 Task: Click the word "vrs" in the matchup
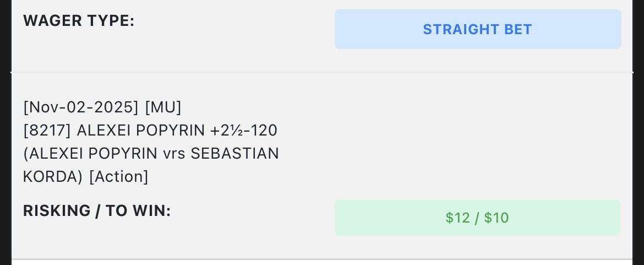point(174,154)
